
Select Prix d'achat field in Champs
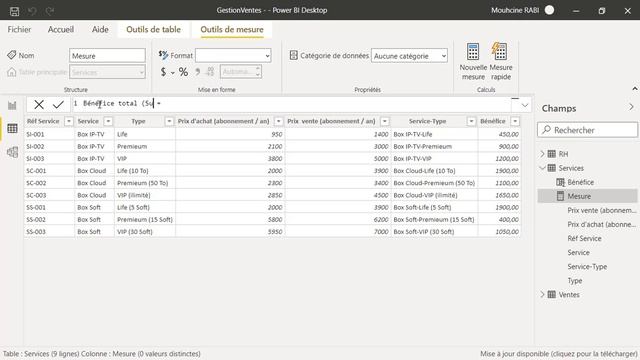tap(602, 224)
